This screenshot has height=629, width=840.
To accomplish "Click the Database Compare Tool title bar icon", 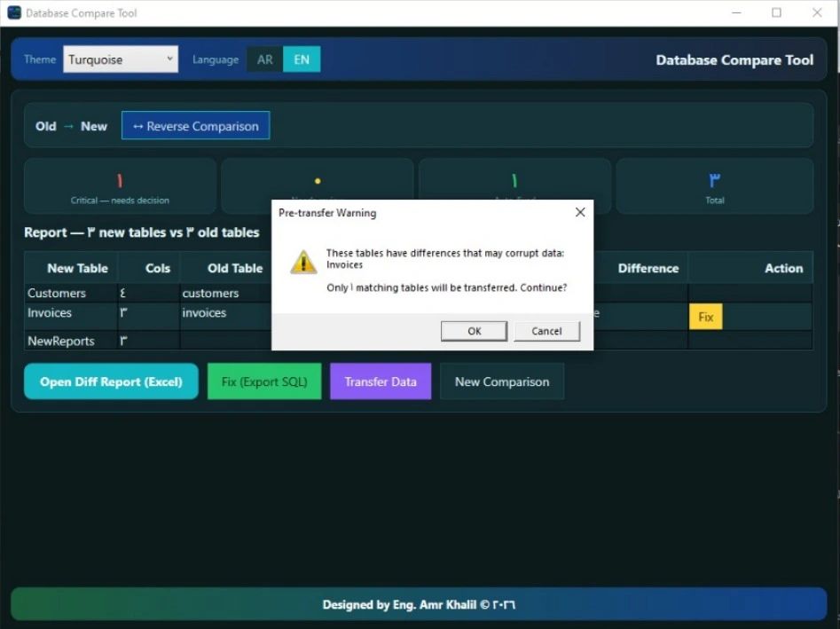I will 14,12.
